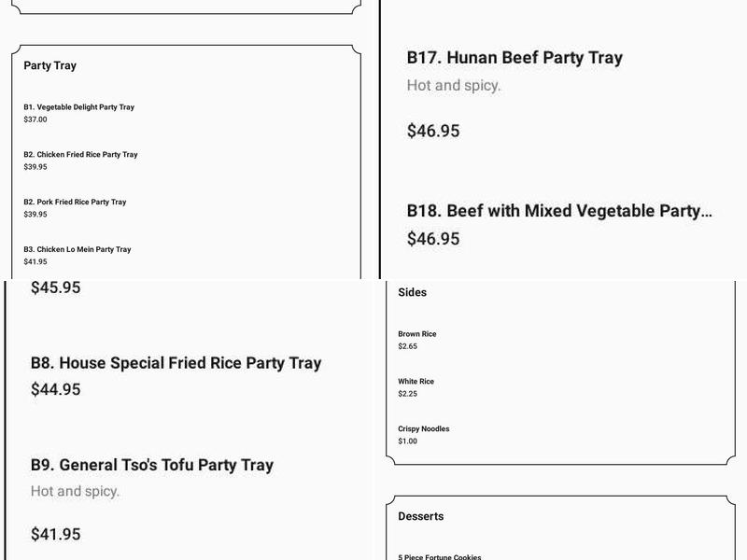Select B17. Hunan Beef Party Tray
The width and height of the screenshot is (747, 560).
[x=514, y=58]
